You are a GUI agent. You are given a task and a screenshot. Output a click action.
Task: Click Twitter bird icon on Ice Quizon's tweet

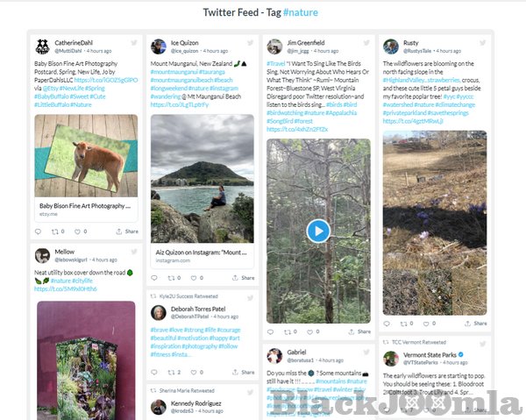pyautogui.click(x=250, y=42)
